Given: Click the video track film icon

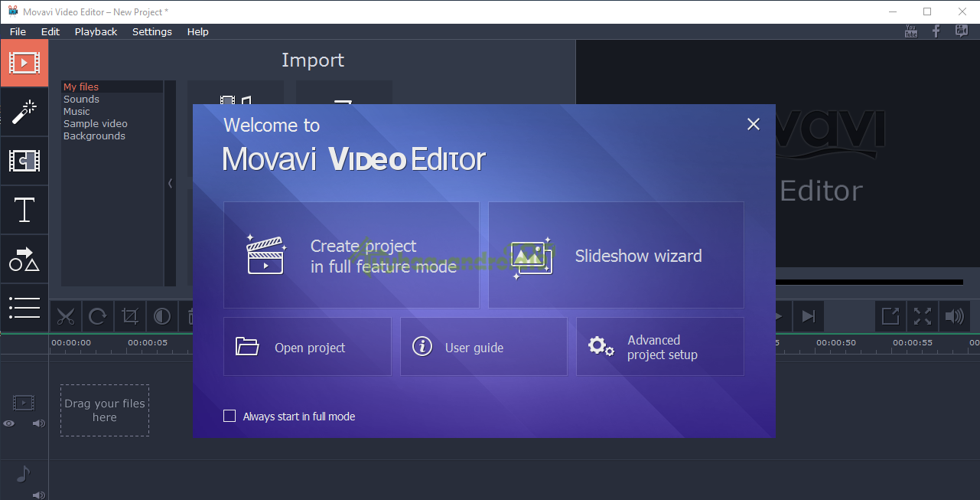Looking at the screenshot, I should (x=24, y=403).
